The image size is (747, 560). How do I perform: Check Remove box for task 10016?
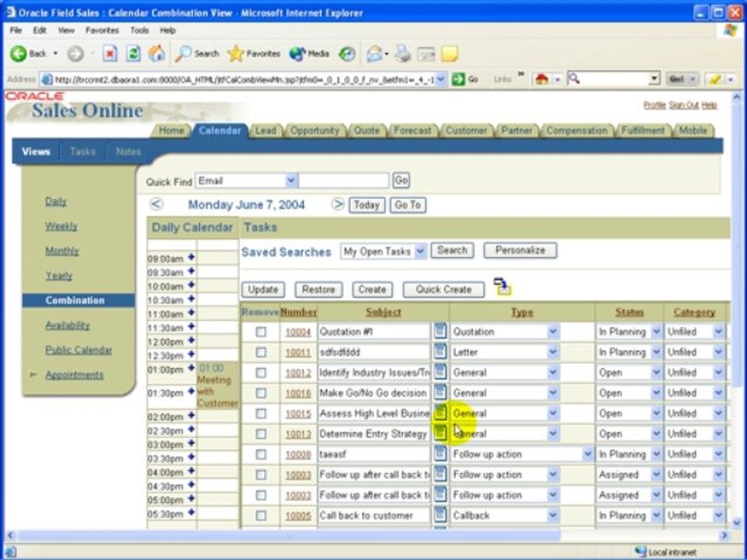pos(261,393)
